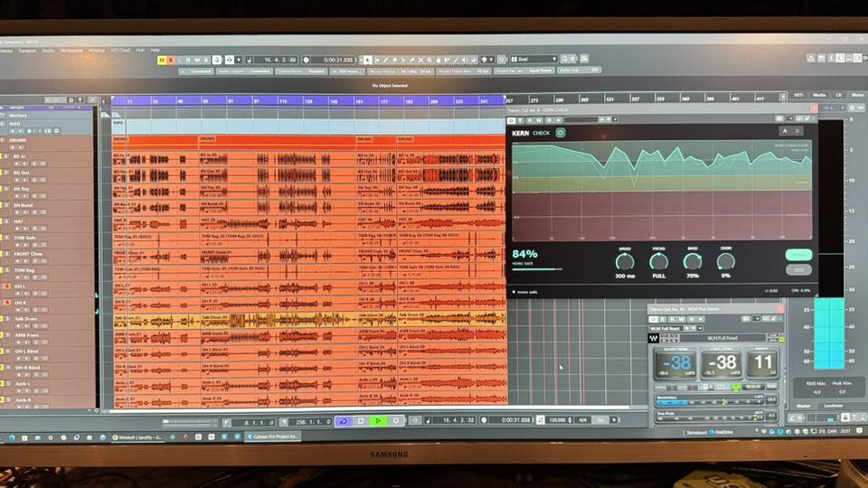Image resolution: width=868 pixels, height=488 pixels.
Task: Toggle the yellow global Mute M button
Action: point(162,60)
